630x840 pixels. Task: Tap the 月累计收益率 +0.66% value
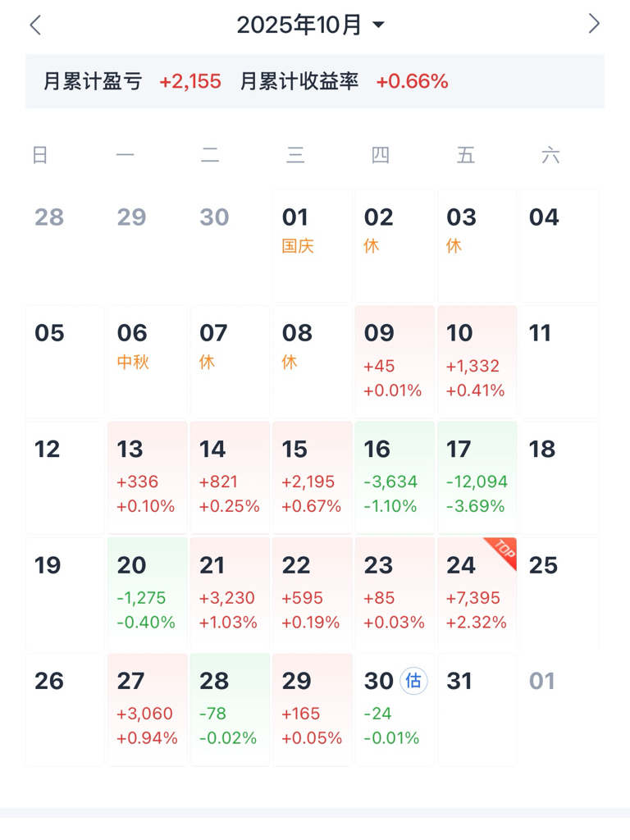click(x=412, y=82)
